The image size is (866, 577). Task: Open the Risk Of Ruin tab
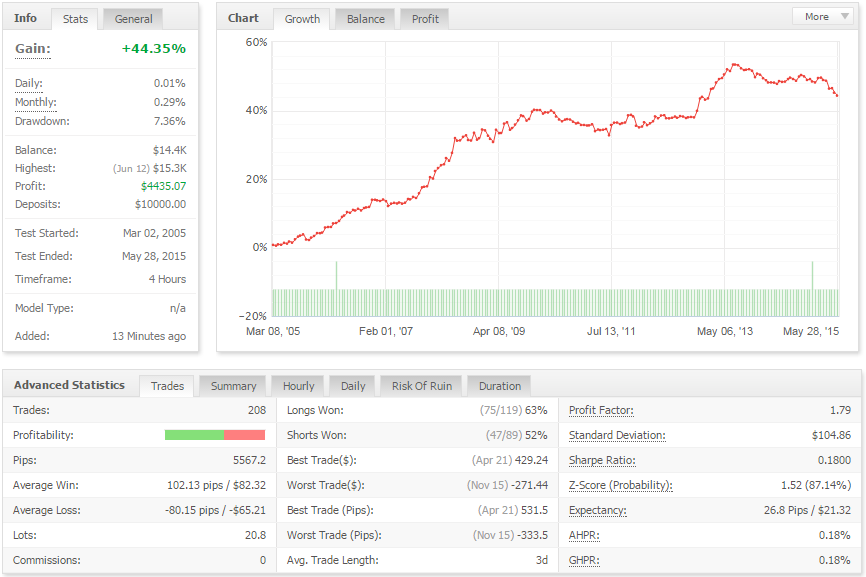point(421,386)
